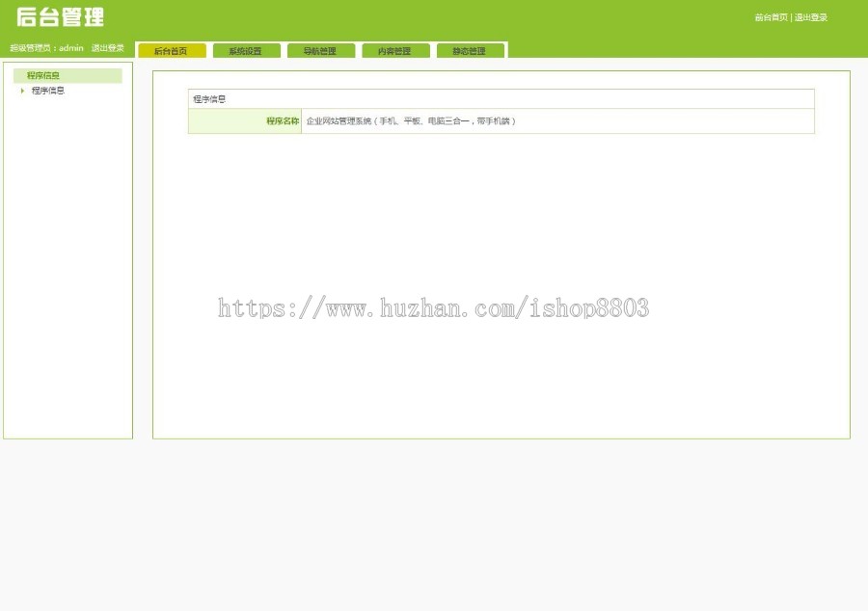Click the 后台管理 logo title
The height and width of the screenshot is (611, 868).
pos(61,16)
